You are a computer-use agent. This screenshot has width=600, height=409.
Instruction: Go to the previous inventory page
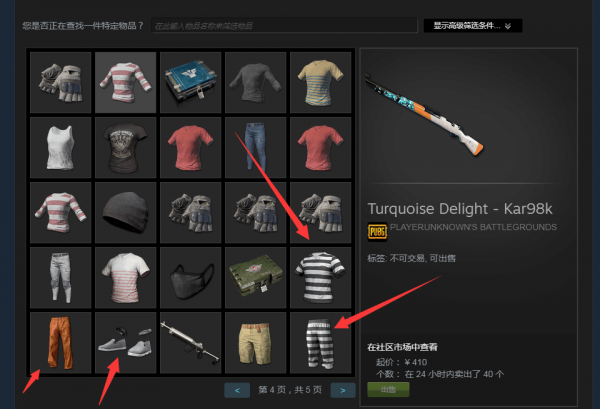pyautogui.click(x=237, y=390)
